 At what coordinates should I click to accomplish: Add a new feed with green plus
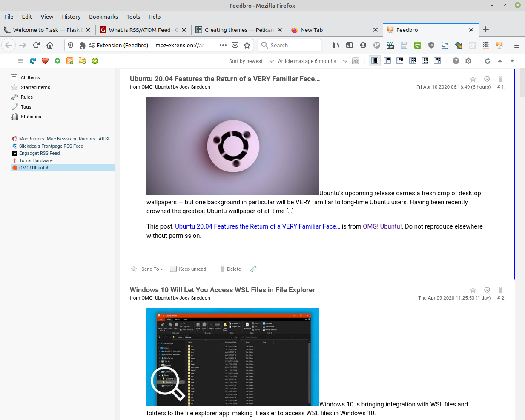57,61
